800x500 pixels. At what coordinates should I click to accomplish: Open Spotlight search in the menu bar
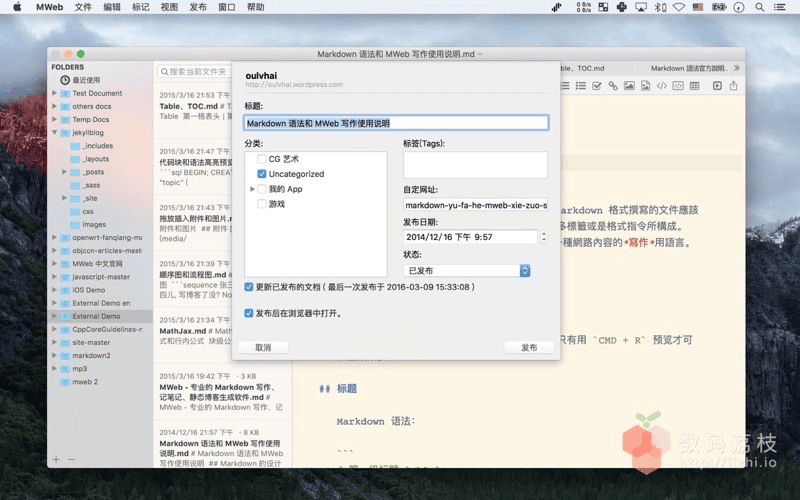(x=760, y=7)
